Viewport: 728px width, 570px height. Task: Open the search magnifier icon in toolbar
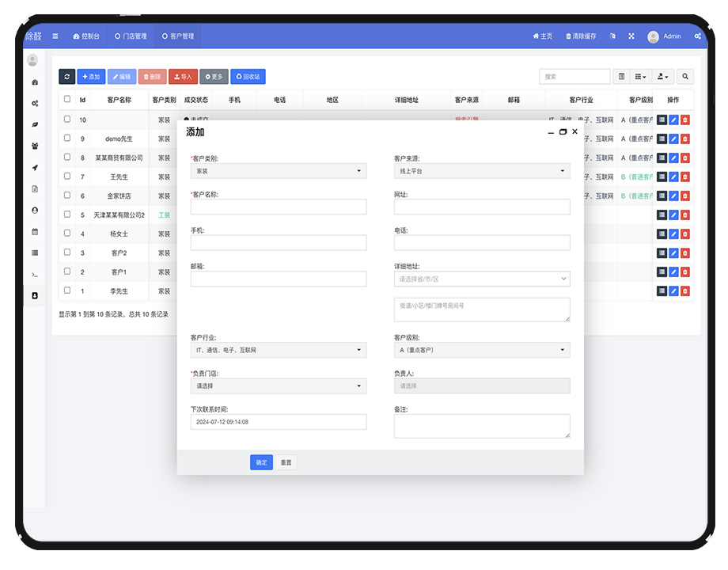coord(685,77)
